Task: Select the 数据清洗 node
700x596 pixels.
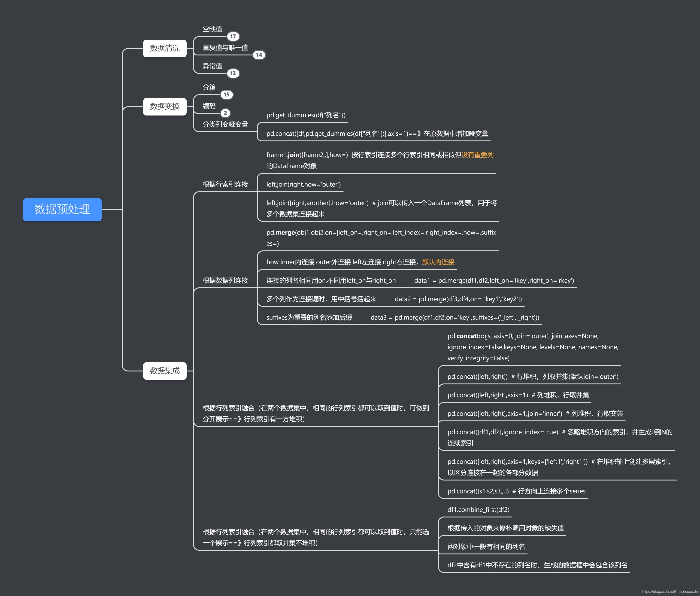Action: 164,48
